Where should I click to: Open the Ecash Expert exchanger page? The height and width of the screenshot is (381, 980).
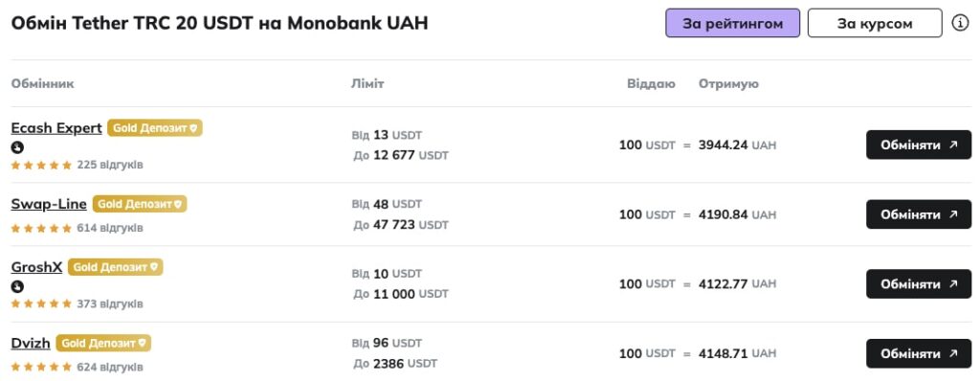56,128
